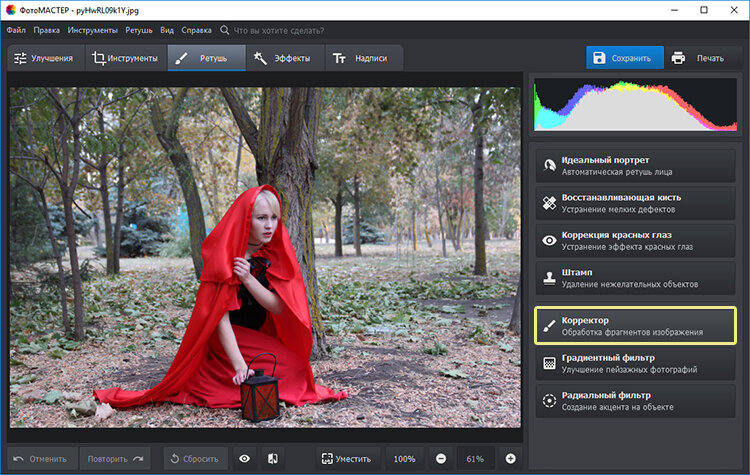Click the search field 'Что вы хотите сделать?'
The width and height of the screenshot is (750, 475).
pyautogui.click(x=278, y=31)
